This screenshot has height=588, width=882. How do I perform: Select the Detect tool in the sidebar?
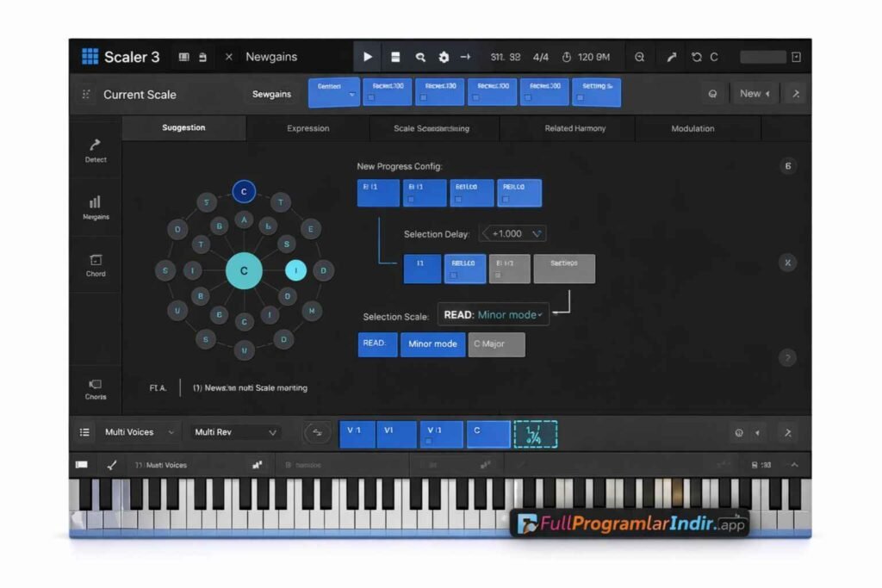pos(95,152)
